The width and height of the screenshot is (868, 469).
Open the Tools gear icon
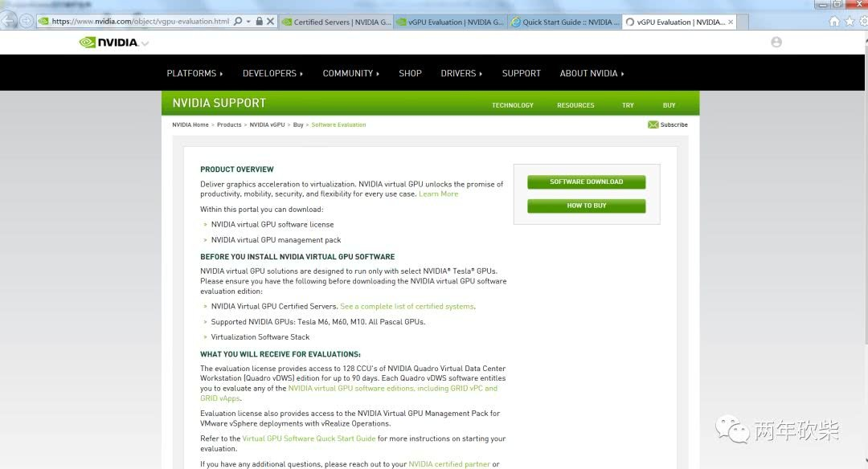pyautogui.click(x=862, y=22)
